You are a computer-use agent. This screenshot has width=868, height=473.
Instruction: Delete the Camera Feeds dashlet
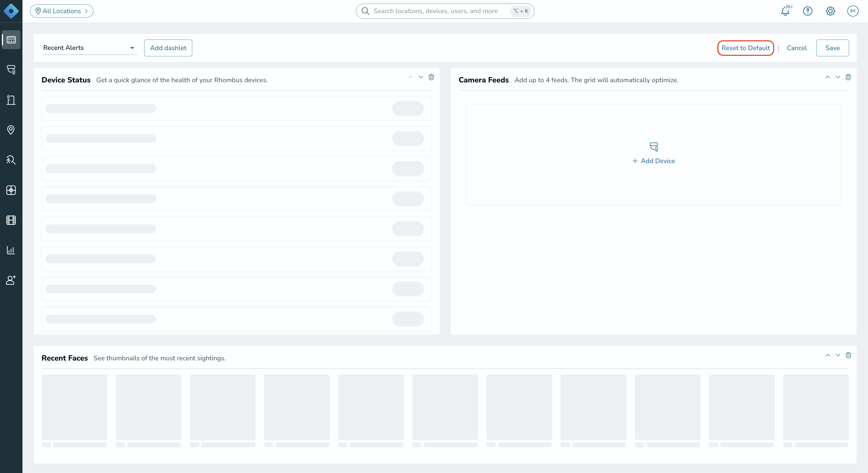tap(848, 77)
